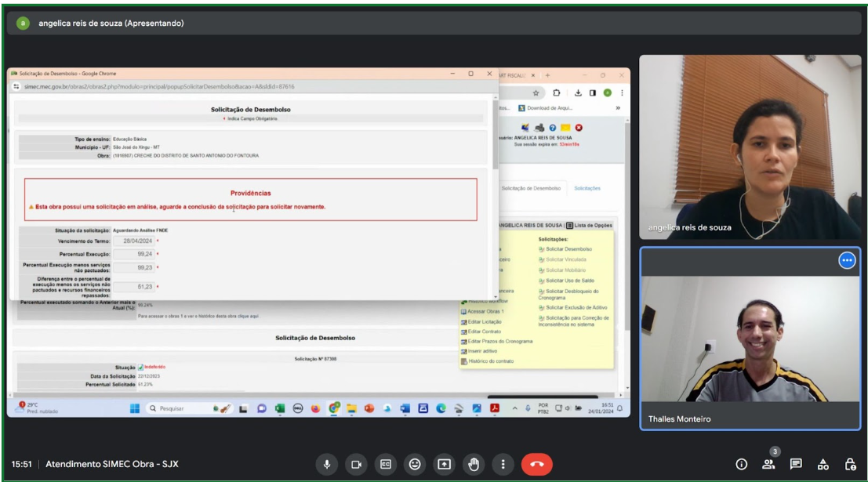Leave the call with the red hang-up button
Image resolution: width=868 pixels, height=482 pixels.
(x=536, y=464)
